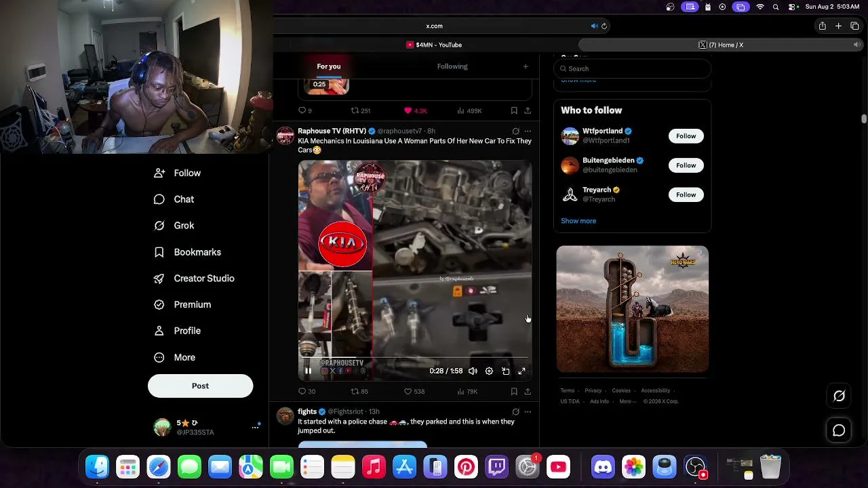Open replies on the post with 9 comments
The width and height of the screenshot is (868, 488).
pos(305,110)
